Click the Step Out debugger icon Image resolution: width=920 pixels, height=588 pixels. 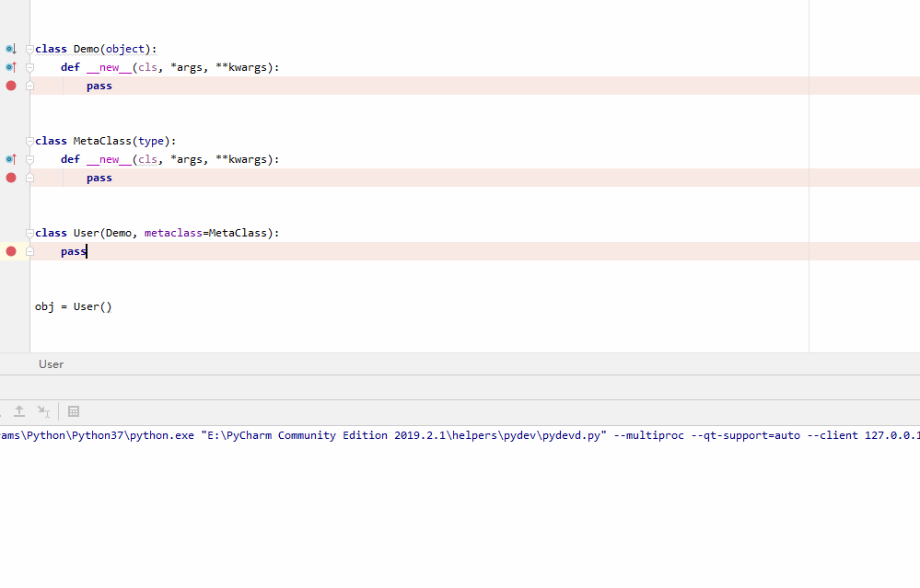tap(19, 411)
